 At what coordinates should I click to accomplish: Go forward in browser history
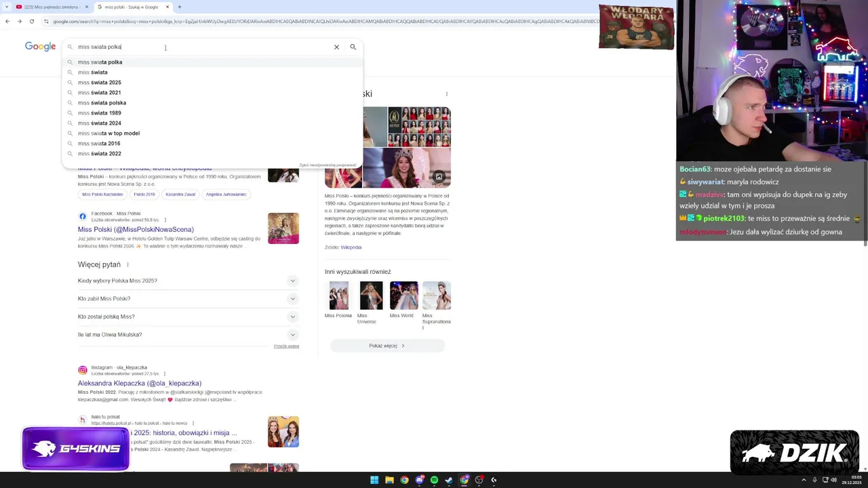pyautogui.click(x=19, y=21)
